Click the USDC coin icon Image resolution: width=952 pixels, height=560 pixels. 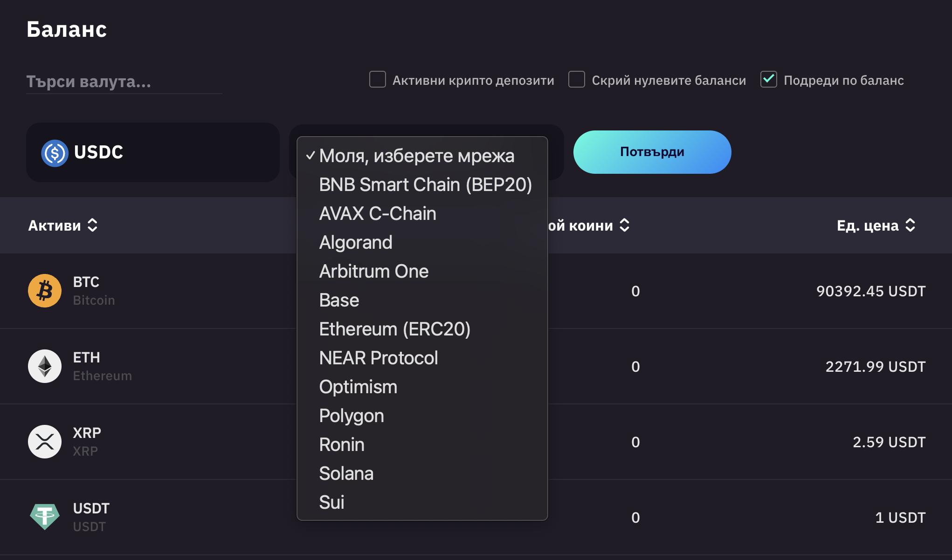pyautogui.click(x=55, y=153)
